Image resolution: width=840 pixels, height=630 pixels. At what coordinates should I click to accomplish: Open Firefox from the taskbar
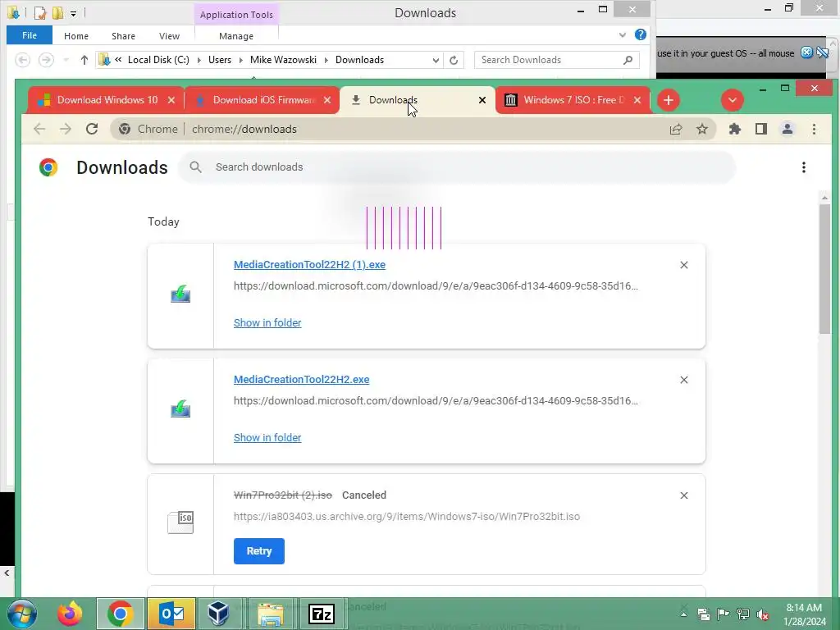[x=71, y=614]
